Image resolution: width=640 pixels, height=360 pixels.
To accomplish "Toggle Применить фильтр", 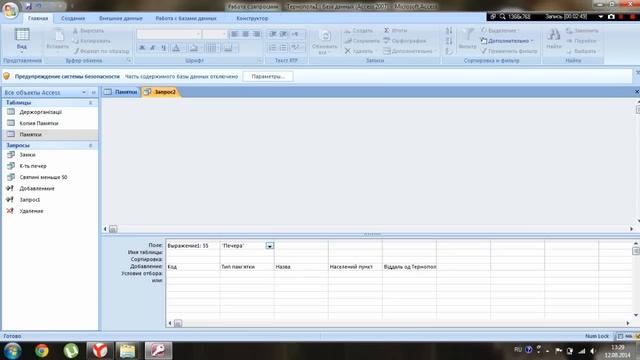I will tap(509, 51).
